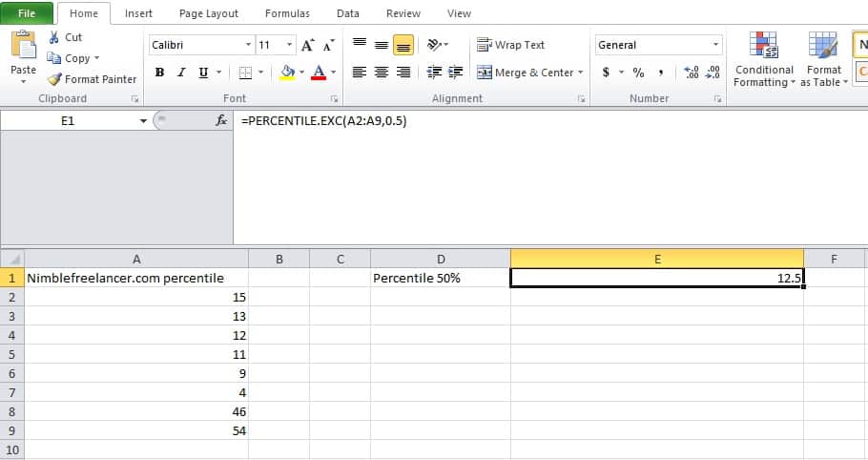The height and width of the screenshot is (460, 868).
Task: Click the Increase Decimal icon
Action: 692,73
